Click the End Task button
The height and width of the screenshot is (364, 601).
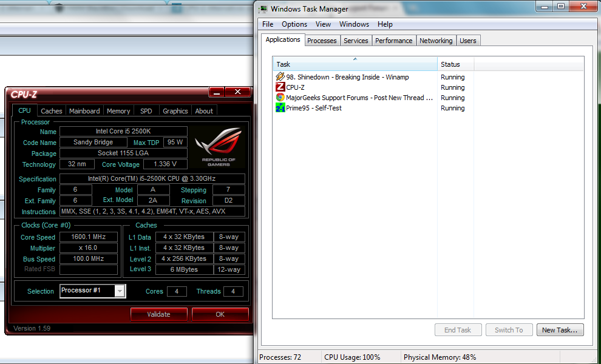point(458,330)
